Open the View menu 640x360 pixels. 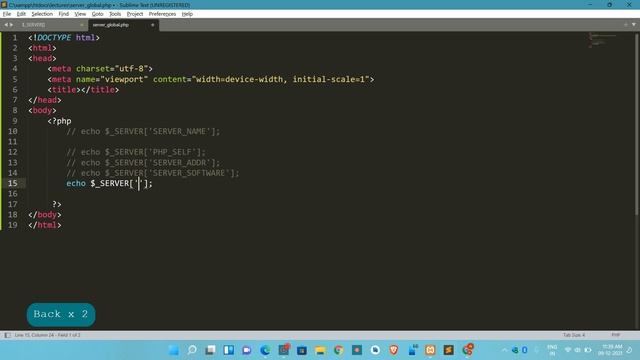(80, 14)
